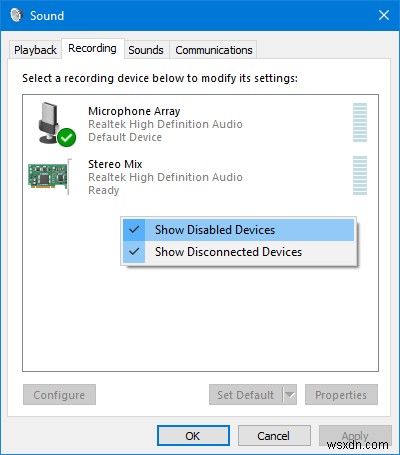Viewport: 400px width, 455px height.
Task: Toggle Show Disconnected Devices checkmark
Action: click(134, 252)
